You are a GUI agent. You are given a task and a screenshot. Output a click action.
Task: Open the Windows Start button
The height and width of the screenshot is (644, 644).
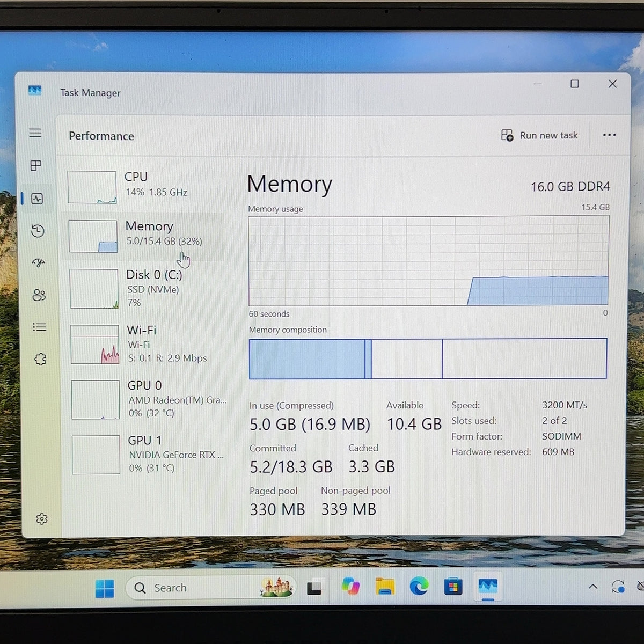[x=105, y=588]
